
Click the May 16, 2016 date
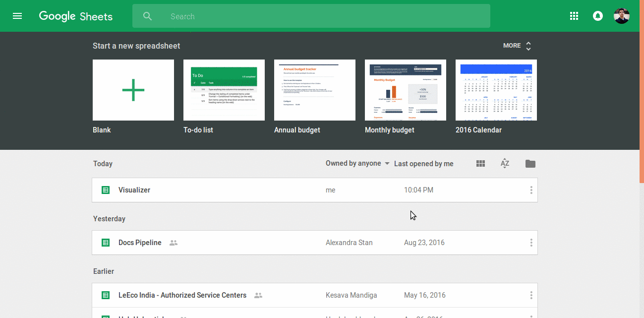(x=425, y=296)
